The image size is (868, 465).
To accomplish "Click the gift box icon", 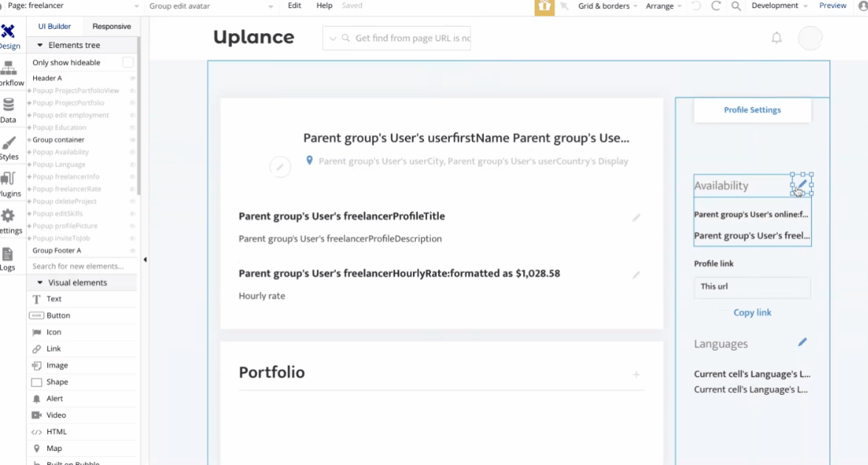I will [544, 7].
